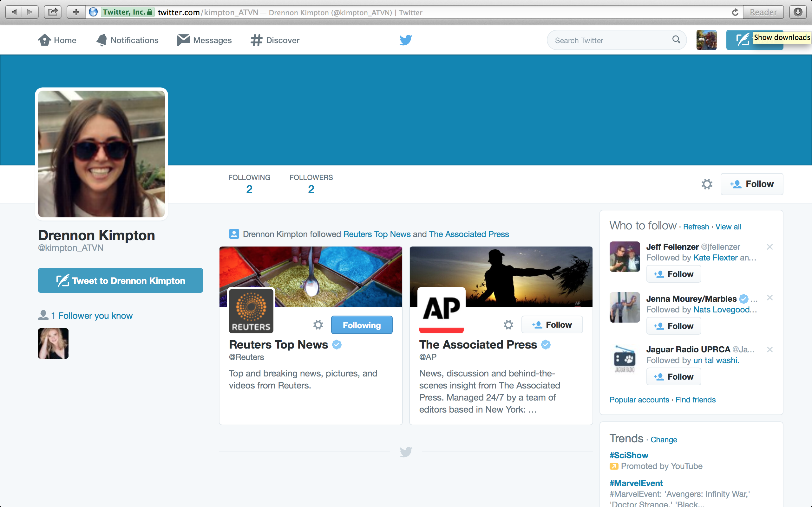Open the Discover tab
812x507 pixels.
275,40
